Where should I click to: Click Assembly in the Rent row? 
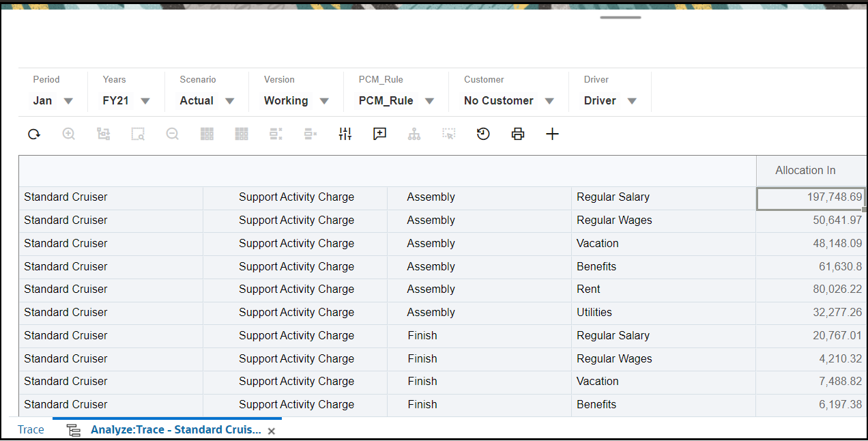tap(431, 289)
